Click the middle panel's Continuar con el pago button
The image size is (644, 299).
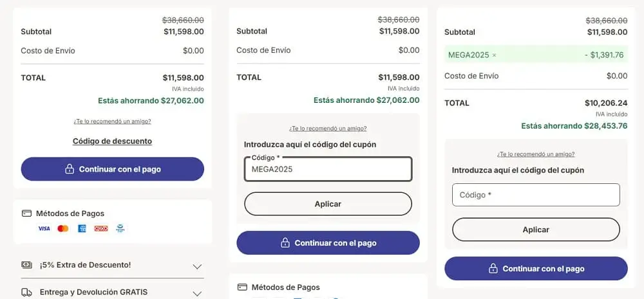pyautogui.click(x=328, y=243)
